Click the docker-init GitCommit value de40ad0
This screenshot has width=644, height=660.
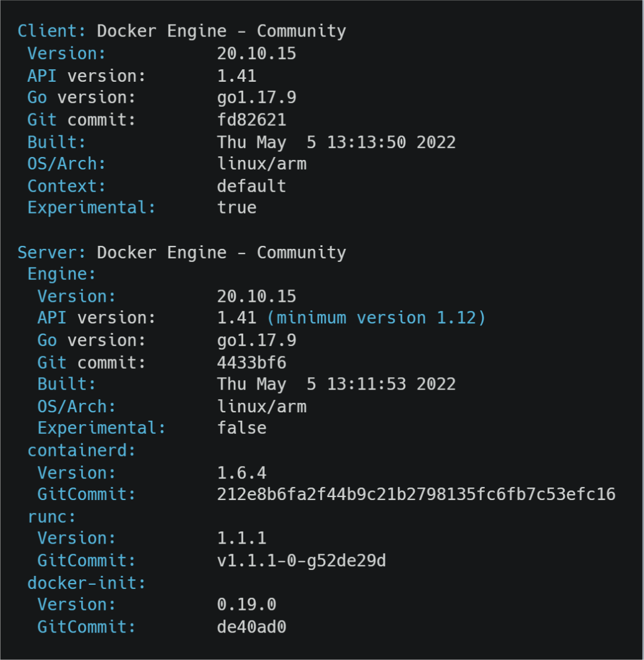pos(252,627)
